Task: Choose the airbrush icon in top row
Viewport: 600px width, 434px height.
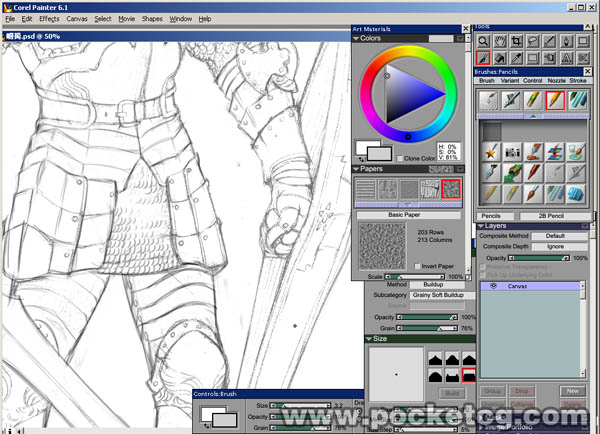Action: (511, 100)
